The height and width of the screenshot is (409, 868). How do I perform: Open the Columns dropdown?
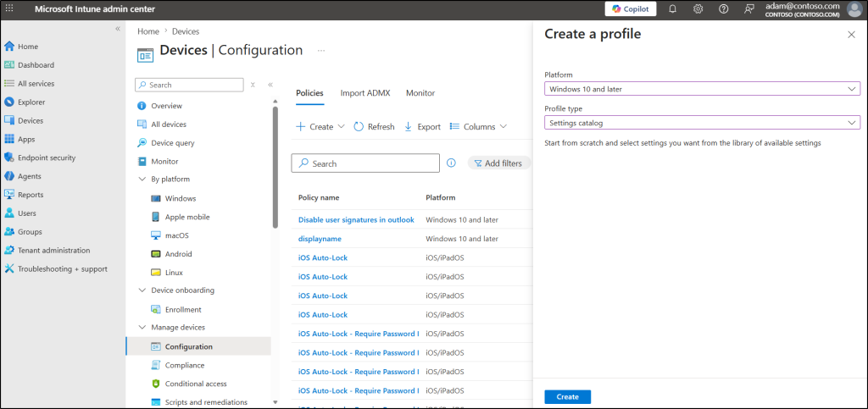(478, 126)
